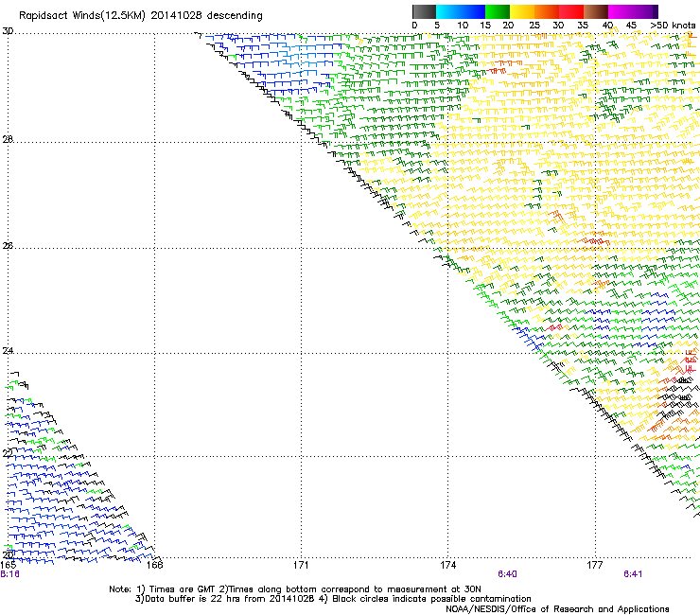
Task: Click the legend number 10
Action: click(x=463, y=26)
